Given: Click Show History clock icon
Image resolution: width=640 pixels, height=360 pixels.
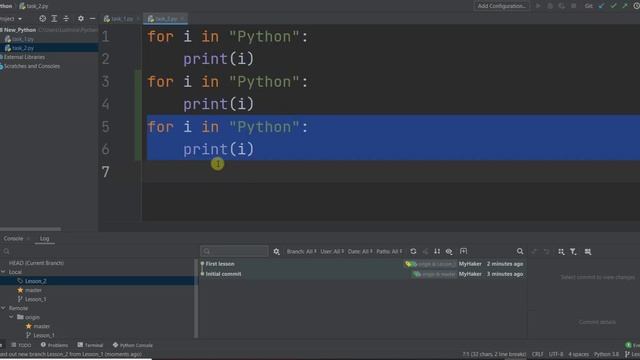Looking at the screenshot, I should click(x=636, y=6).
